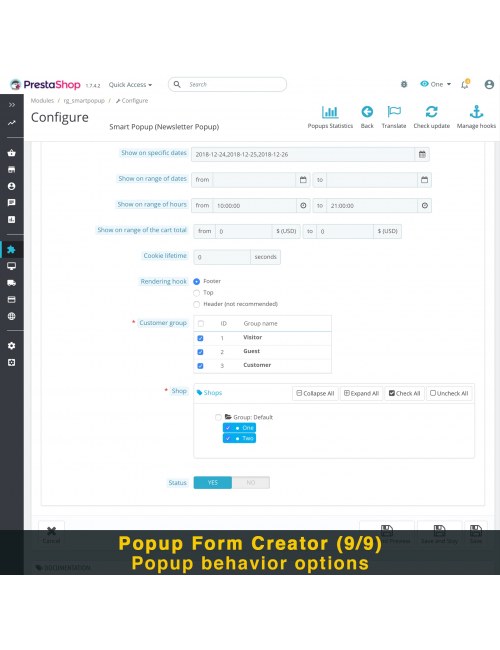Click the PrestaShop logo
The height and width of the screenshot is (650, 500).
[x=45, y=85]
